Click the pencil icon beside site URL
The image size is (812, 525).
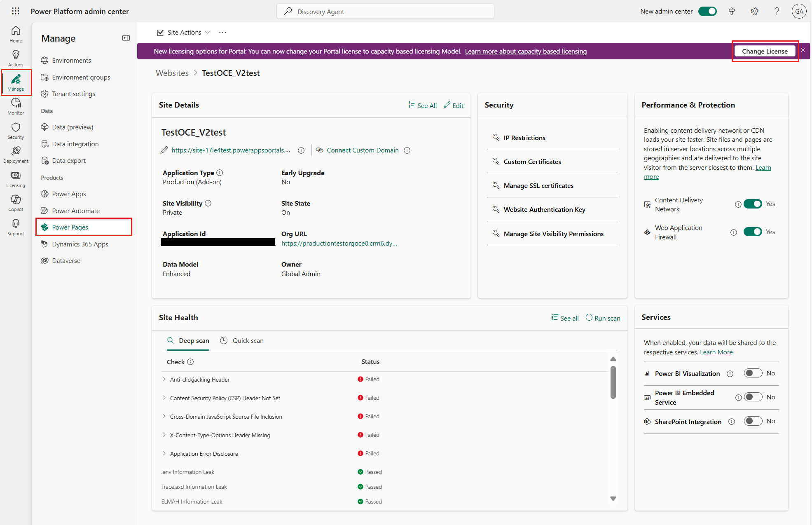[x=164, y=150]
